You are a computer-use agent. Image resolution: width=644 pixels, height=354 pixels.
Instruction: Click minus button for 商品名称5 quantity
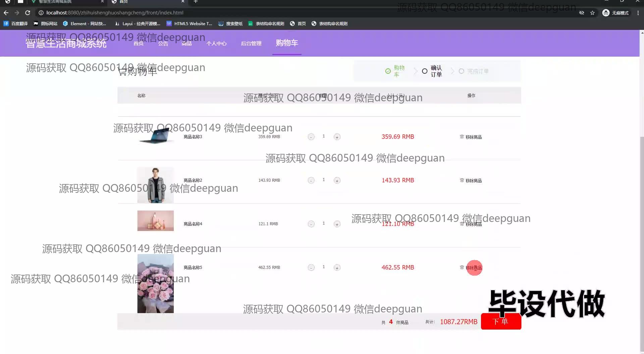tap(311, 268)
